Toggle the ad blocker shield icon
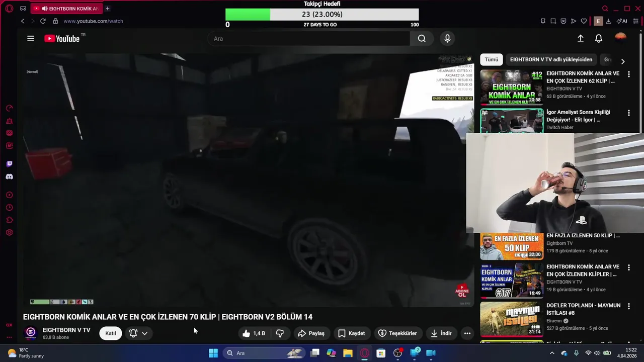Screen dimensions: 644x362 tap(563, 21)
